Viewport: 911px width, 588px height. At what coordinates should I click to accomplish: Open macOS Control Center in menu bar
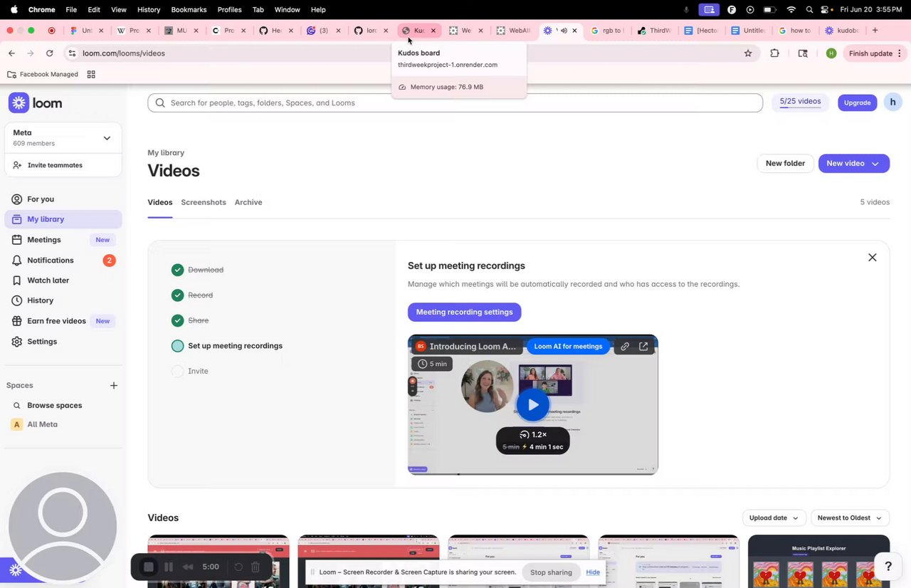click(x=826, y=9)
